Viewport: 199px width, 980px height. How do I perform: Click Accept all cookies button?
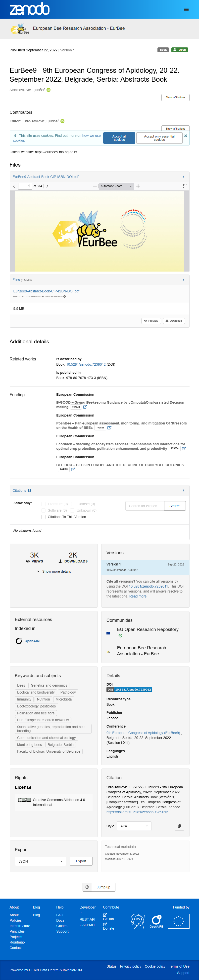119,138
